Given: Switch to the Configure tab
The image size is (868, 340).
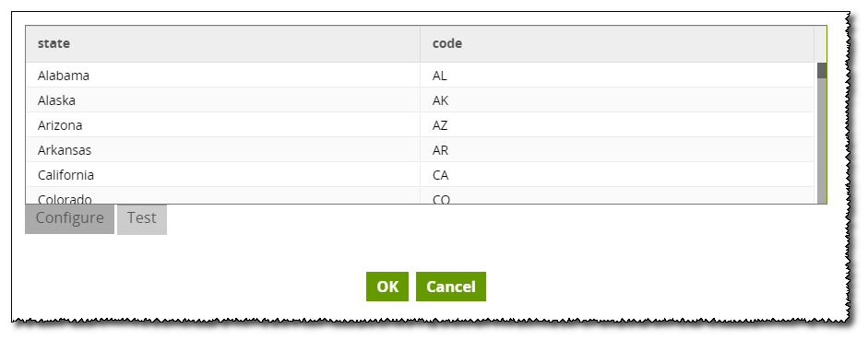Looking at the screenshot, I should [x=69, y=218].
